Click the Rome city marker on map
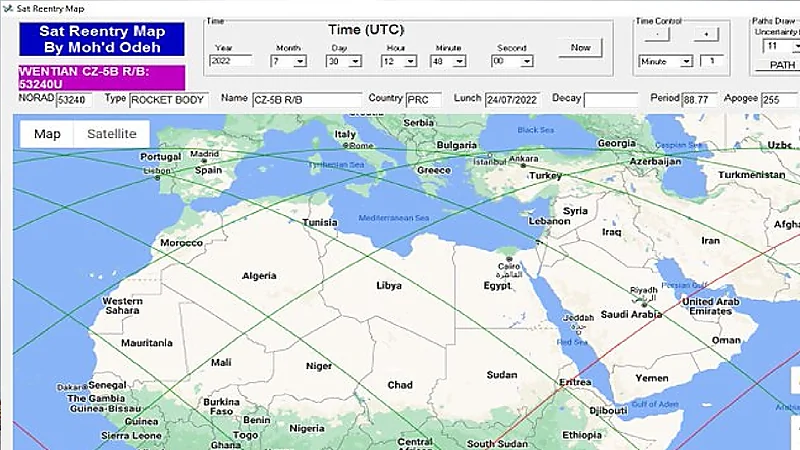 (345, 145)
